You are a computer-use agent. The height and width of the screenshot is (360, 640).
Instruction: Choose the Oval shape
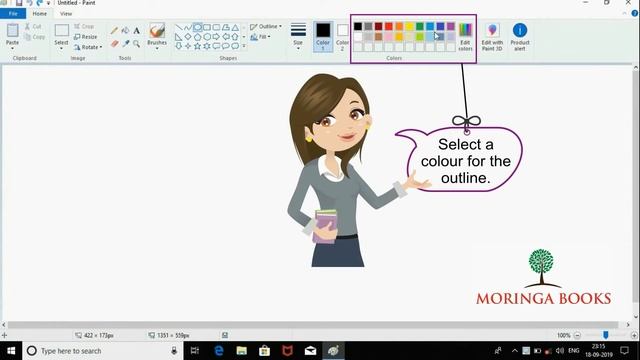(x=198, y=28)
